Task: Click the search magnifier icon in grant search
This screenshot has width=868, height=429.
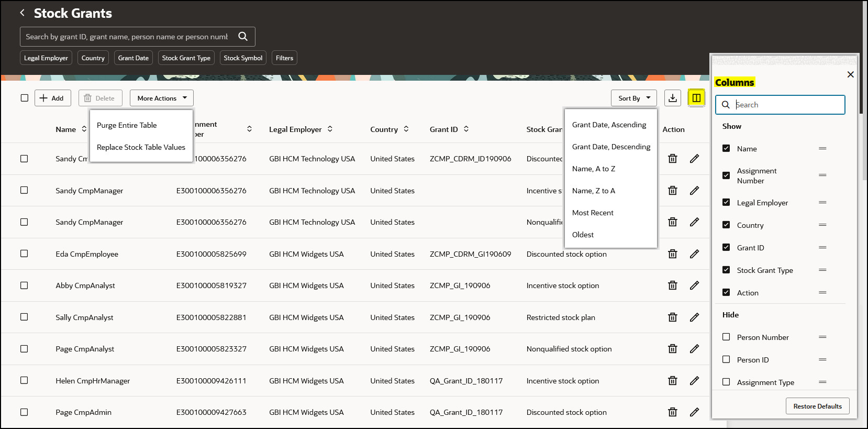Action: pos(243,36)
